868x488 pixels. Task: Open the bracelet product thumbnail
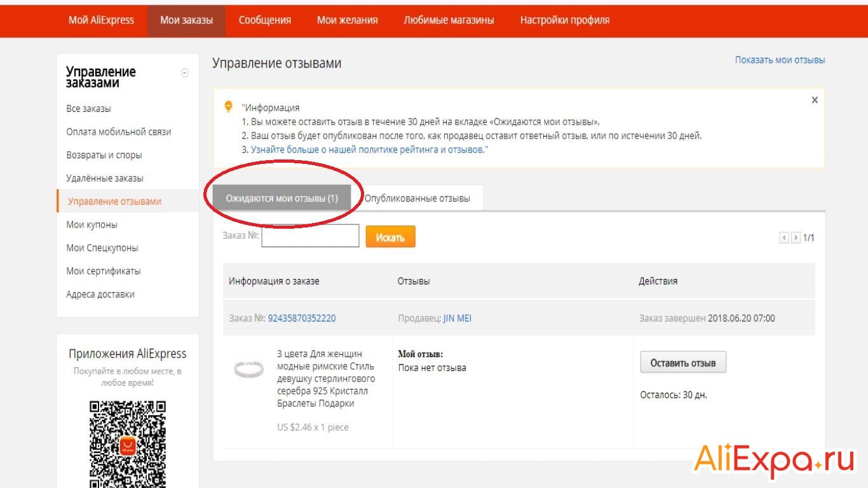pos(248,370)
